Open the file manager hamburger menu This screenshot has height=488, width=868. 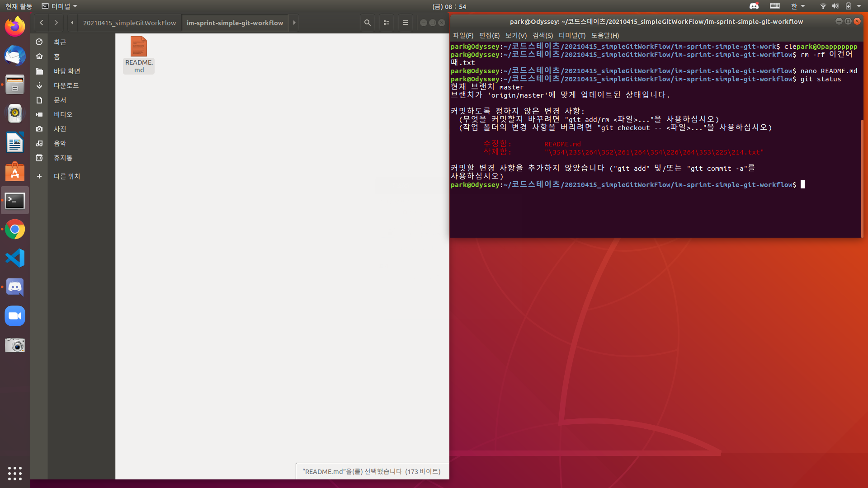point(405,23)
